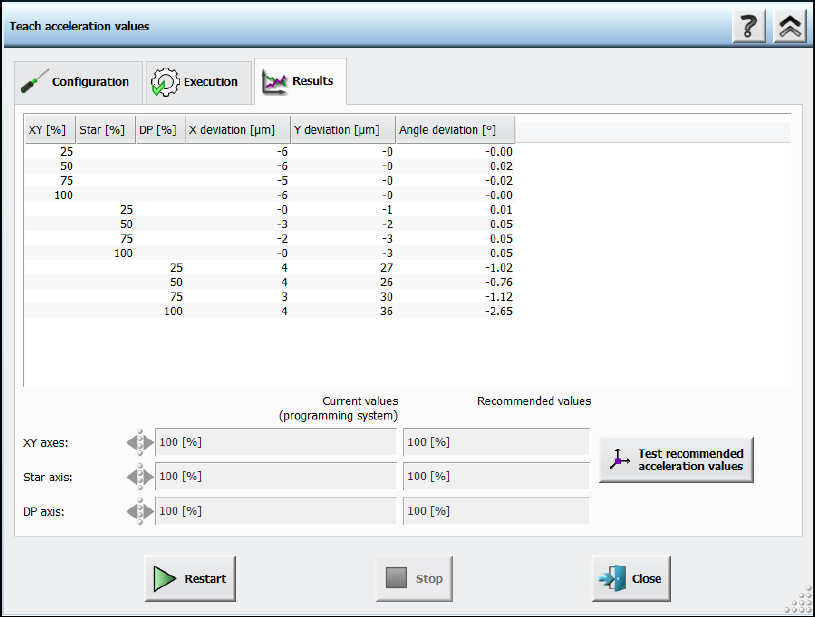Screen dimensions: 815x617
Task: Sort by Star [%] column header
Action: tap(106, 129)
